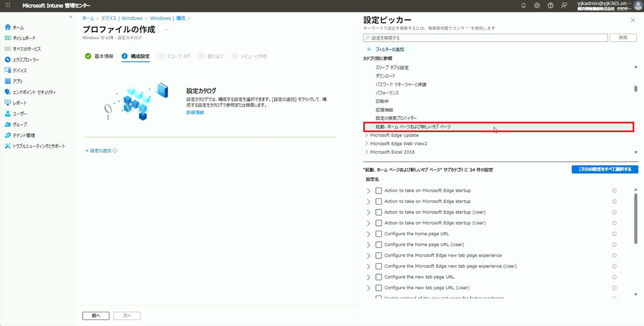Open the notifications bell icon

523,5
